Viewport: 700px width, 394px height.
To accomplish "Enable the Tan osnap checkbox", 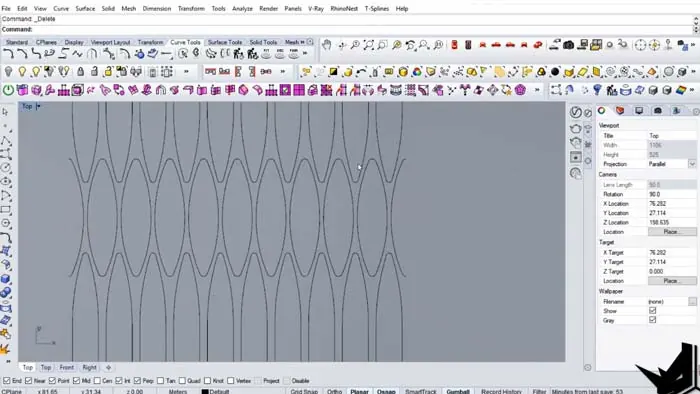I will click(x=160, y=381).
